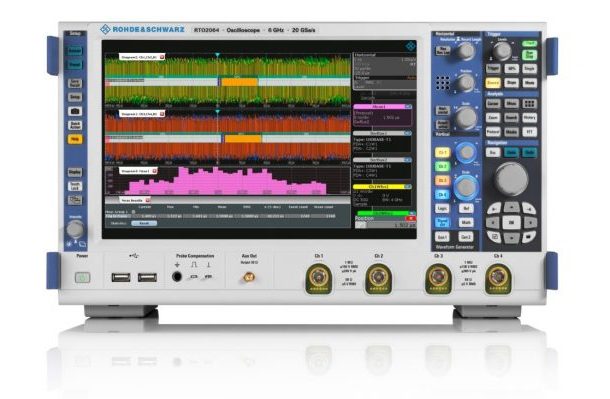The width and height of the screenshot is (610, 399).
Task: Push the camera screenshot key on left panel
Action: (75, 111)
